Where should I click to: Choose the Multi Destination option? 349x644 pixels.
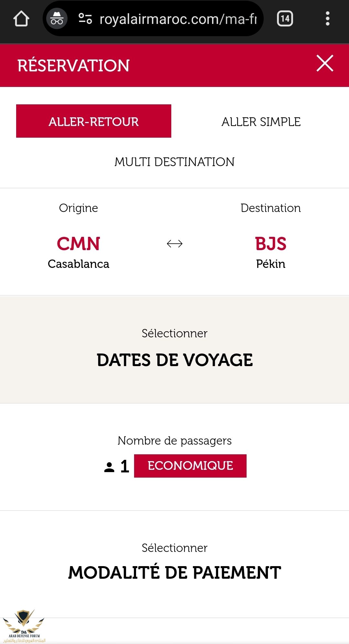(x=174, y=162)
